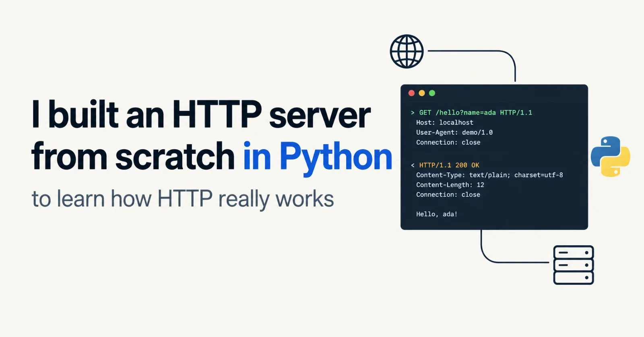644x337 pixels.
Task: Click the red dot in the terminal window
Action: tap(411, 93)
